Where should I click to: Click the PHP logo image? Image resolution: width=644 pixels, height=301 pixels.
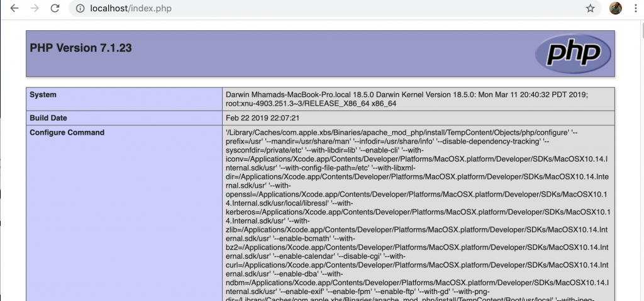(572, 51)
